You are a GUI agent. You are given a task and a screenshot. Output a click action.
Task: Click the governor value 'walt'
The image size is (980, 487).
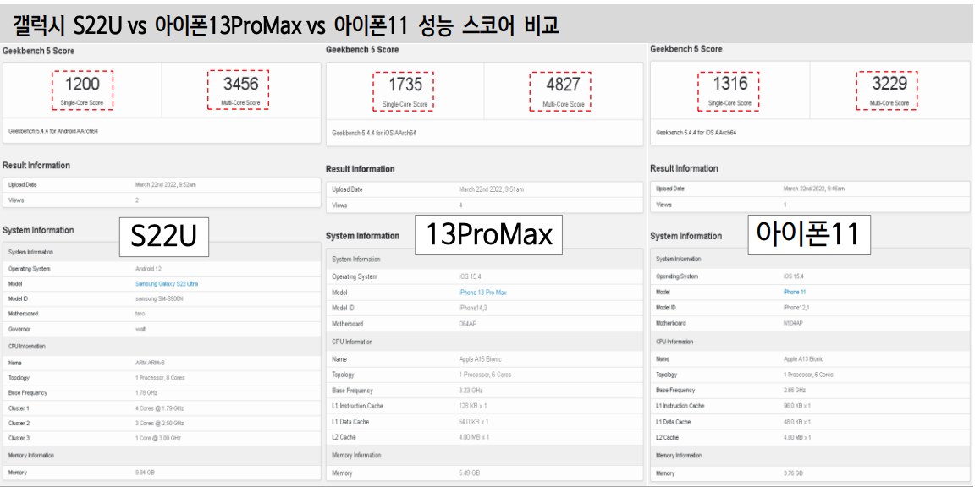tap(140, 329)
